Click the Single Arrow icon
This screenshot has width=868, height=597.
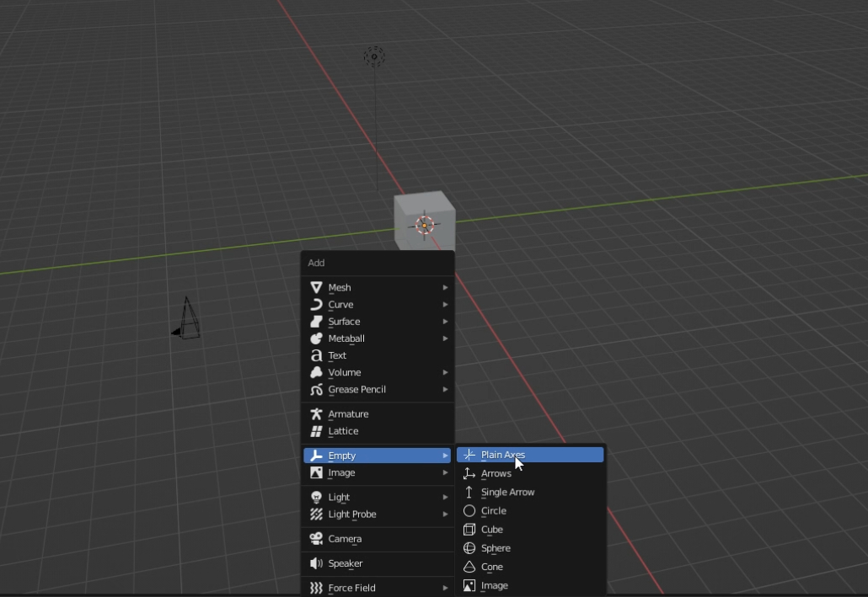(469, 492)
